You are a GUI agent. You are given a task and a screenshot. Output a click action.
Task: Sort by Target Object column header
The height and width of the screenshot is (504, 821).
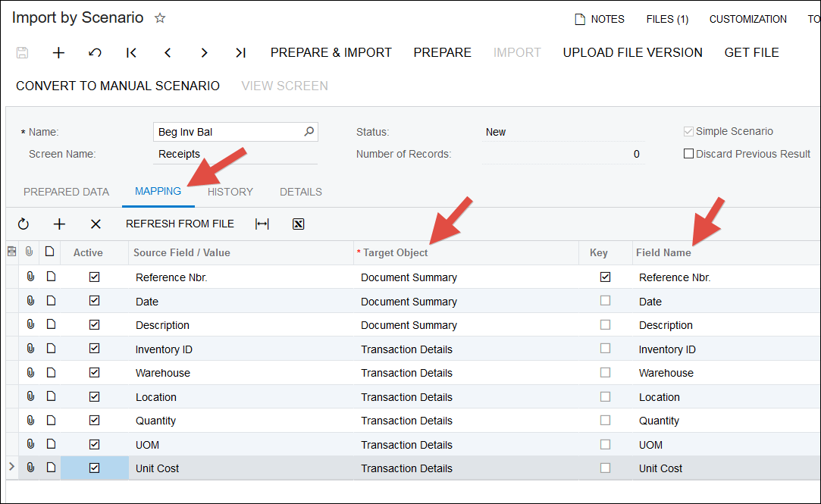pyautogui.click(x=395, y=252)
